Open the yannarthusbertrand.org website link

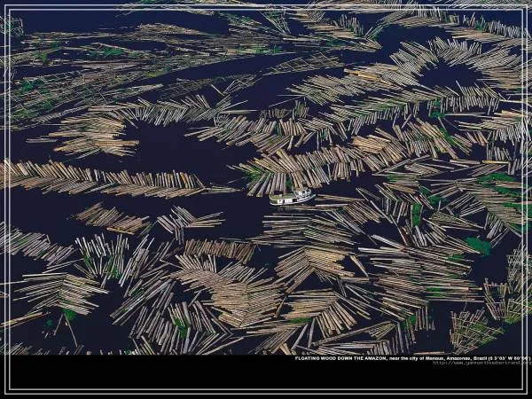481,363
